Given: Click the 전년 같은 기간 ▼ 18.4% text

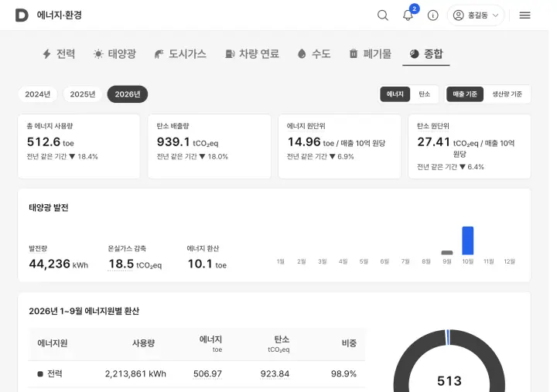Looking at the screenshot, I should [62, 157].
